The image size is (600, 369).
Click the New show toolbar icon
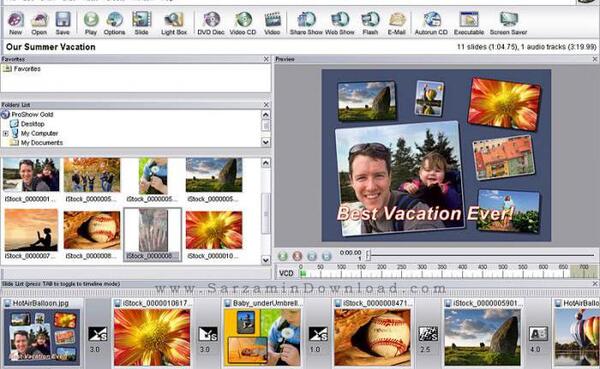[x=16, y=23]
